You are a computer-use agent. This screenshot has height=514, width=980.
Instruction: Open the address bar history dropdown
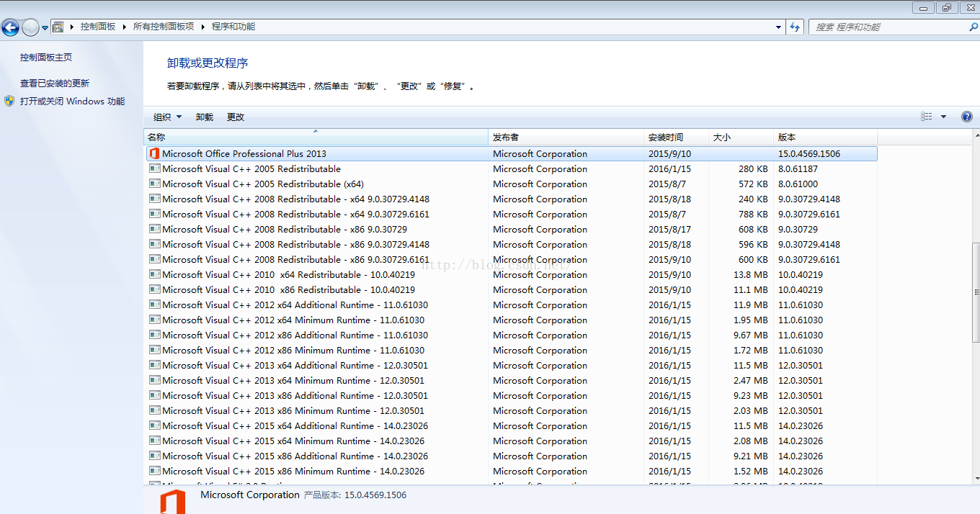[779, 27]
